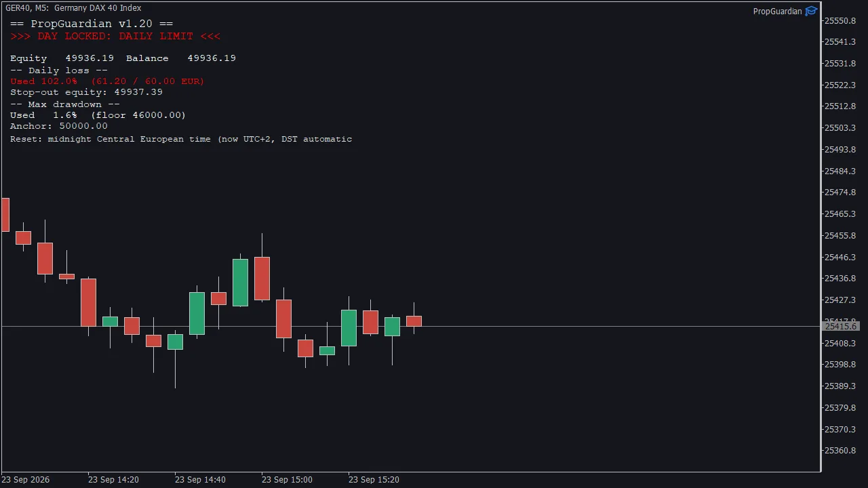
Task: Click the 'Anchor: 50000.00' line
Action: 59,126
